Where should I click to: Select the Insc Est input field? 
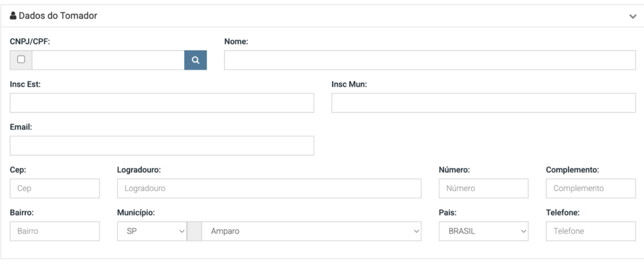(x=162, y=103)
